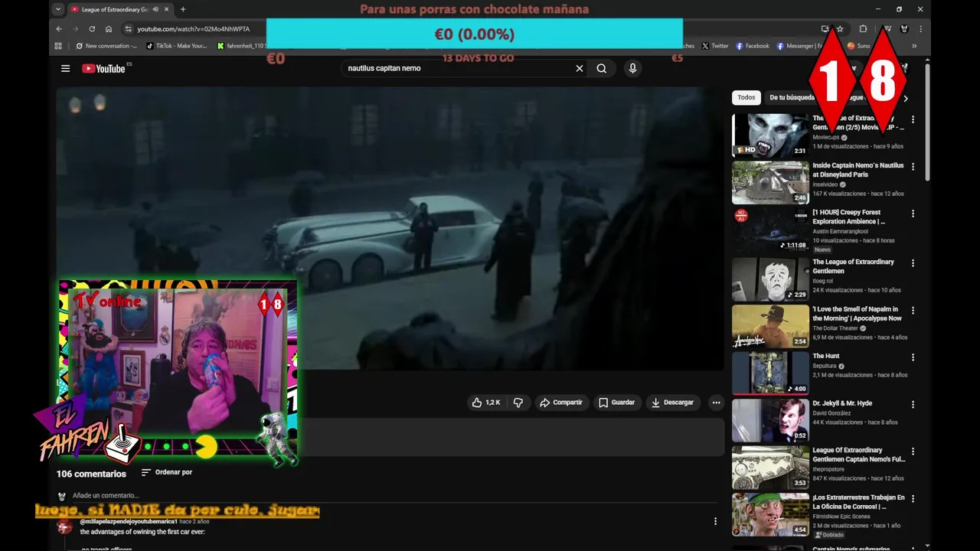980x551 pixels.
Task: Click the 106 comentarios heading
Action: tap(91, 474)
